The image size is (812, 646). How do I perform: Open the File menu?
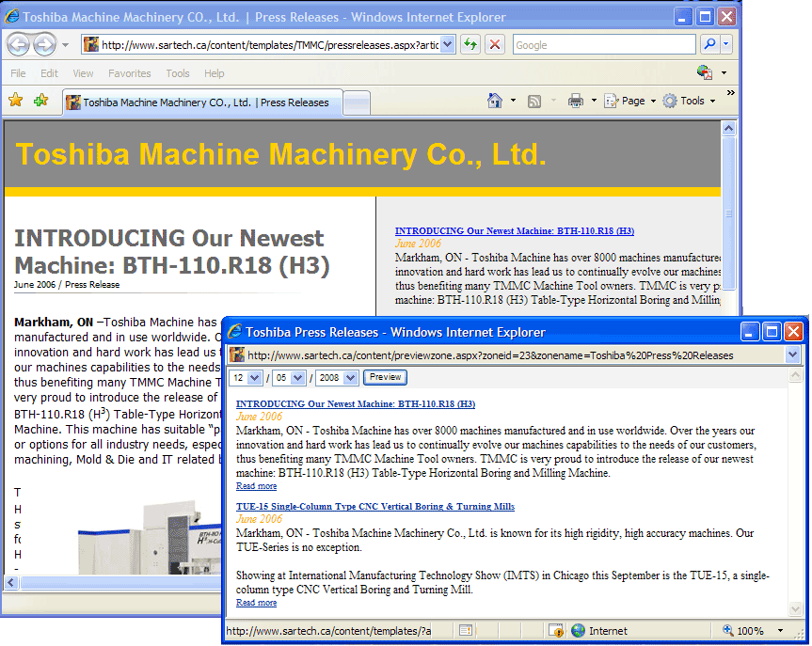tap(18, 73)
